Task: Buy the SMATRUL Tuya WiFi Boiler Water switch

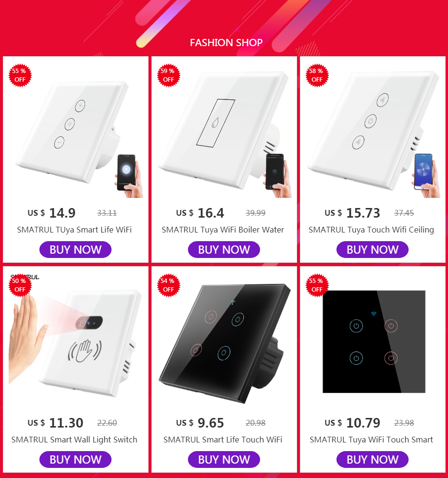Action: pos(224,250)
